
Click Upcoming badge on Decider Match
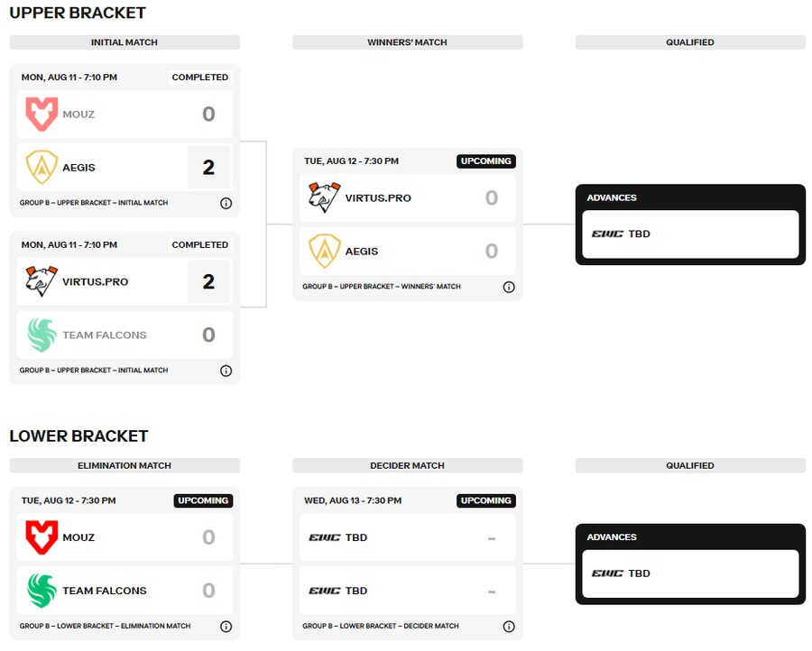click(485, 500)
